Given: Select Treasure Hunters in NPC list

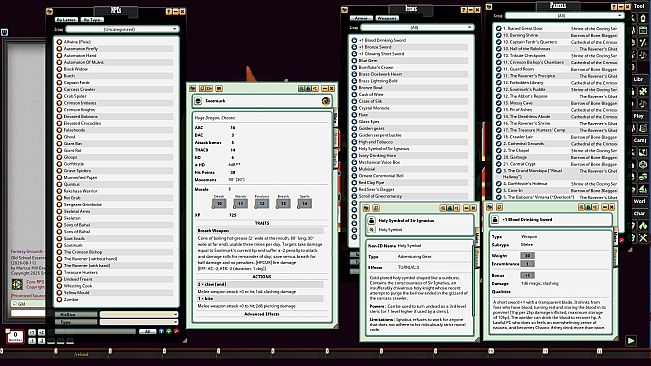Looking at the screenshot, I should [x=114, y=272].
